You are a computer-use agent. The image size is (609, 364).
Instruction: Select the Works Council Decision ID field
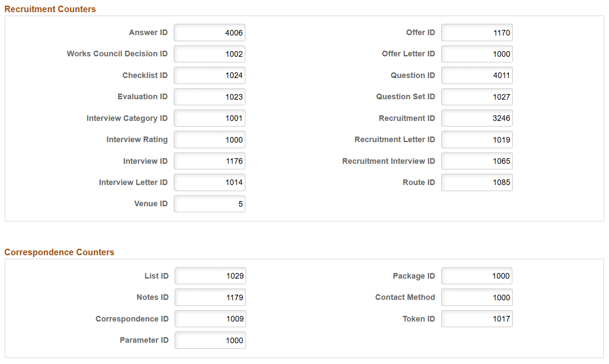209,54
